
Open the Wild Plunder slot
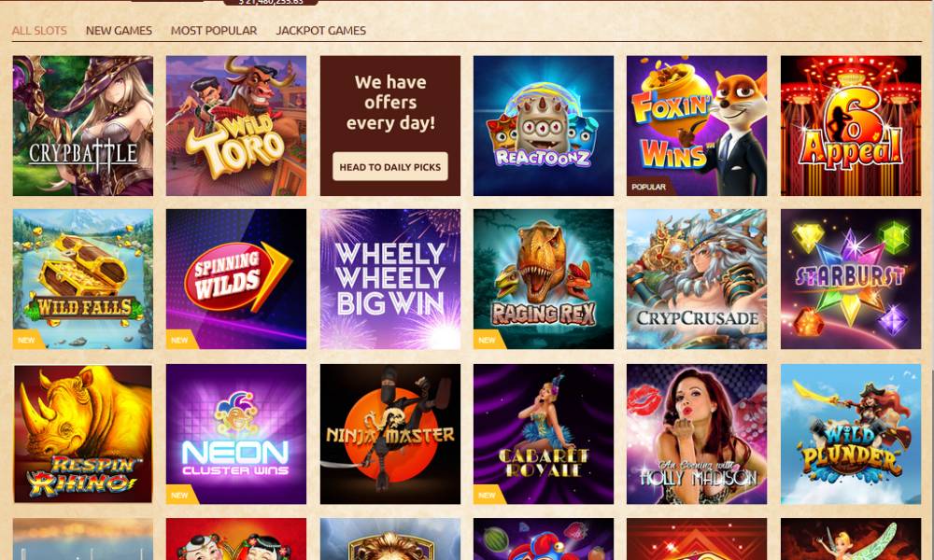(x=851, y=434)
